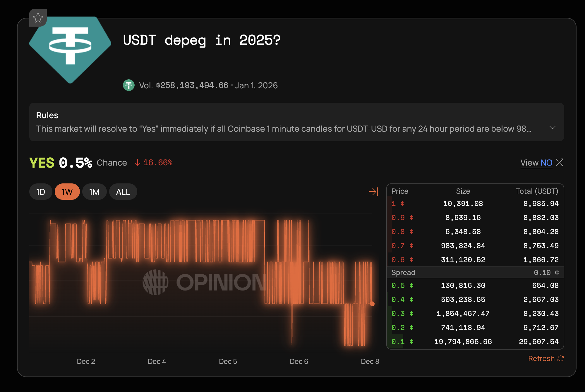Switch to the 1W timeframe tab
The height and width of the screenshot is (392, 585).
pyautogui.click(x=67, y=192)
